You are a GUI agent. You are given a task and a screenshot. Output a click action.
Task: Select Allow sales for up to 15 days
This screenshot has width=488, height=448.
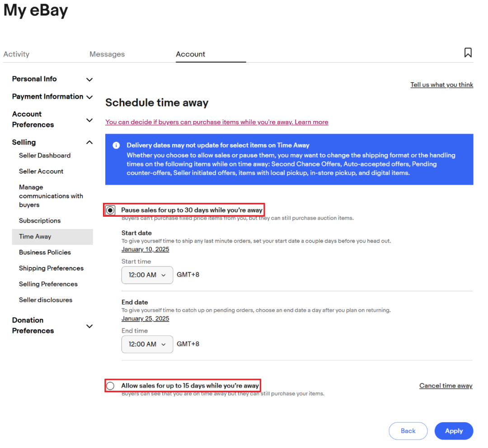[x=110, y=386]
